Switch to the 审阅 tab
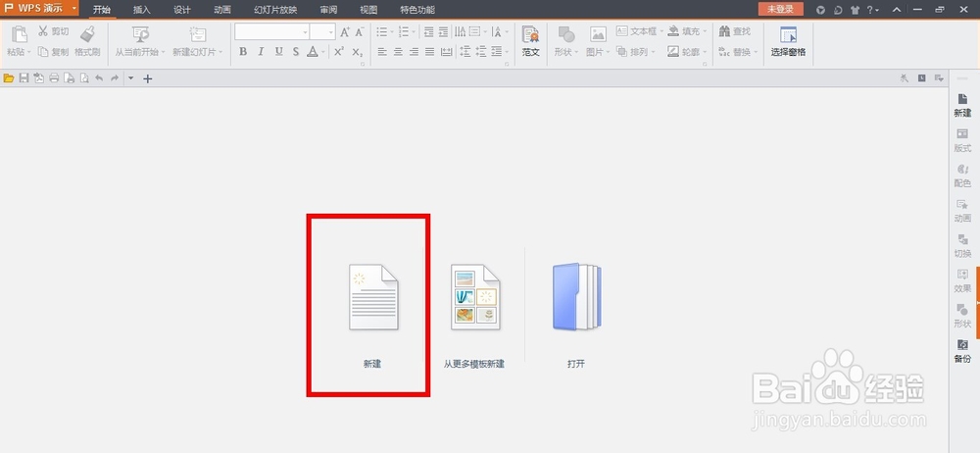The image size is (980, 453). click(328, 10)
